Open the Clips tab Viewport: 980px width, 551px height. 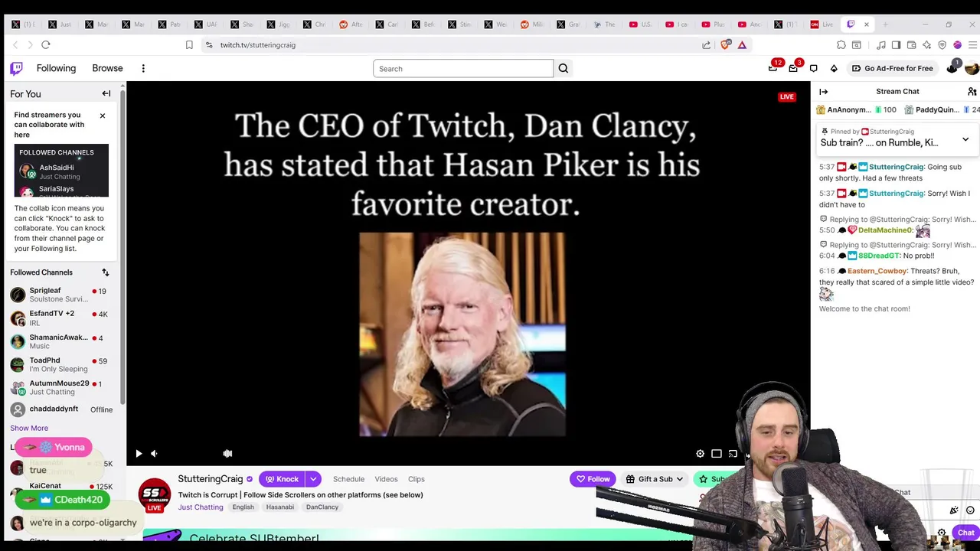click(416, 479)
